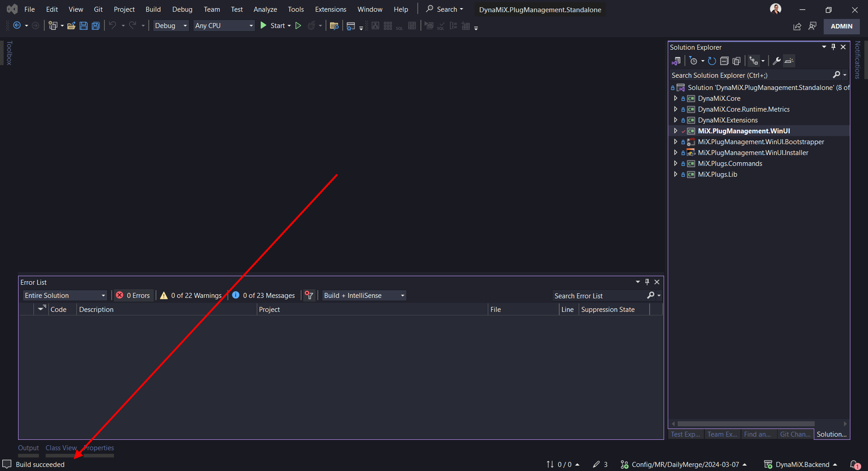Click the Live Share icon
This screenshot has height=471, width=868.
click(797, 26)
